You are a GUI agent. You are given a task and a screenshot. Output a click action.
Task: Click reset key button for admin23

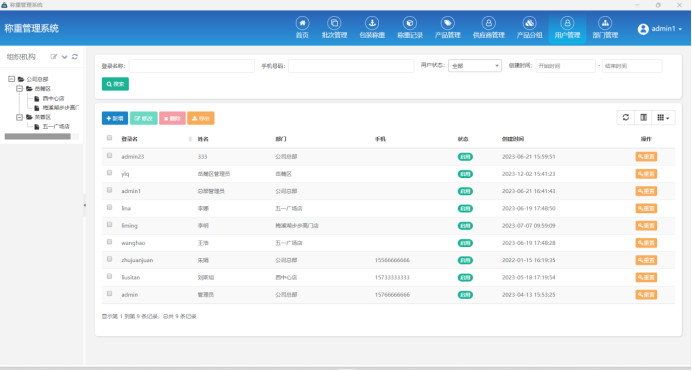(x=646, y=157)
